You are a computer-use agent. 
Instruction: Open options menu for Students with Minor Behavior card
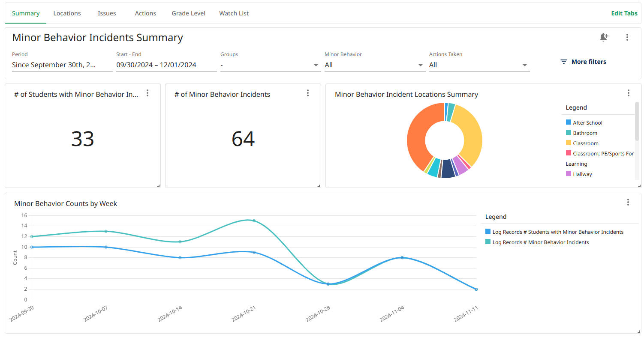147,93
